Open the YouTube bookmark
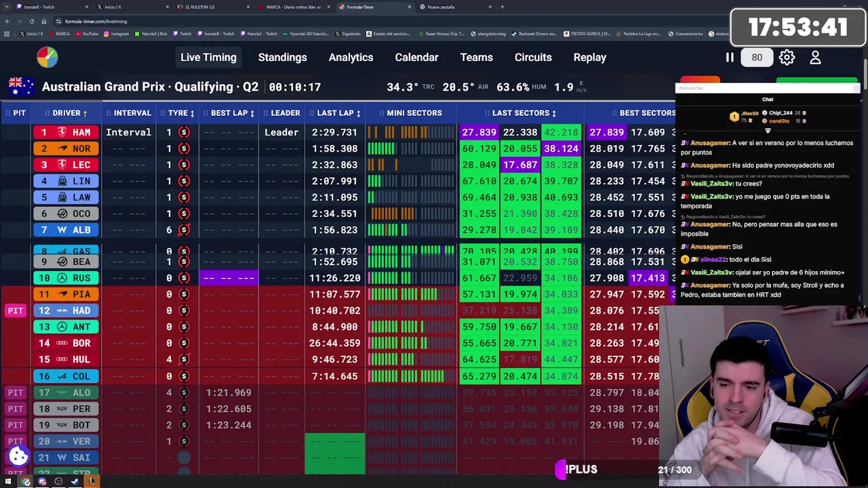The width and height of the screenshot is (868, 488). tap(86, 33)
